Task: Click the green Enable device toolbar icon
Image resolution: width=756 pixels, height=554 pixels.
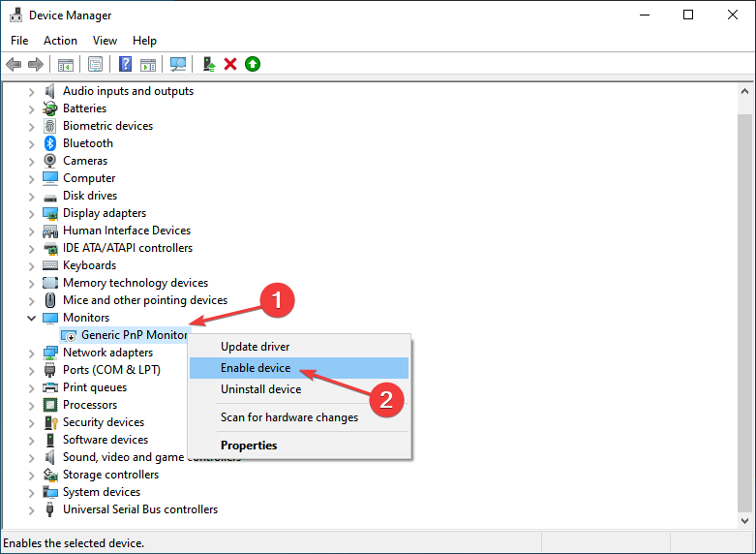Action: [x=252, y=64]
